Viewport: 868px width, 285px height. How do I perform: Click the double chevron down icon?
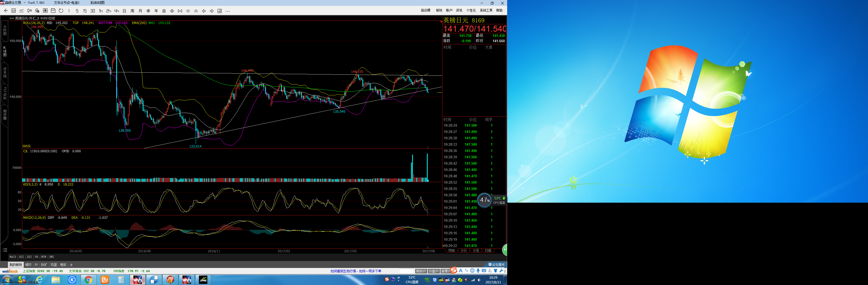click(x=188, y=11)
